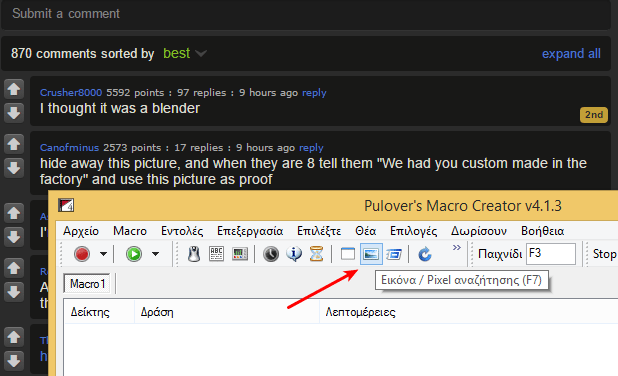Click the Stop label in toolbar

605,254
